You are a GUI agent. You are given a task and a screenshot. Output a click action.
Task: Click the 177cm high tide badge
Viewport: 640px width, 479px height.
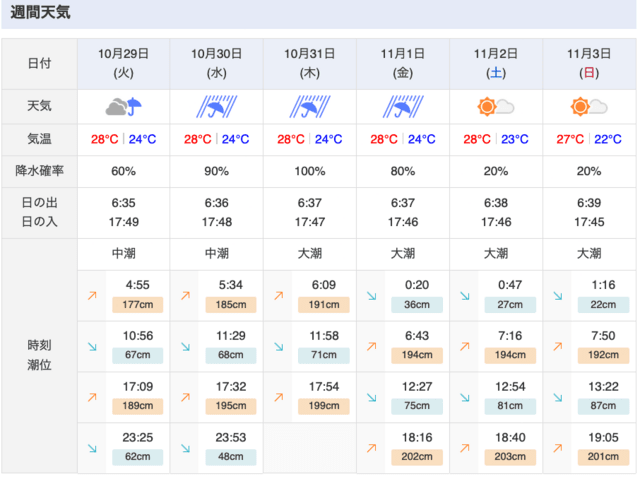pos(138,305)
